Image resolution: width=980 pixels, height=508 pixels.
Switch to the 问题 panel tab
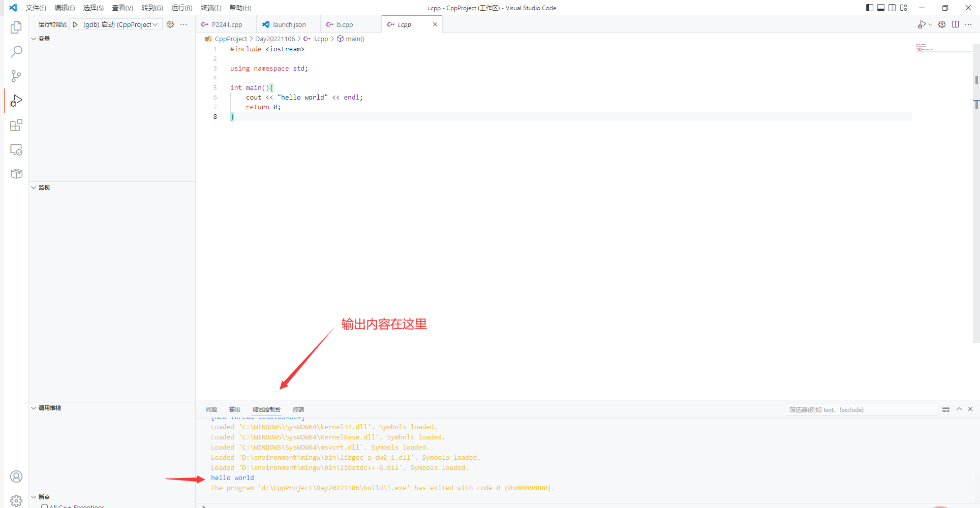click(x=211, y=409)
